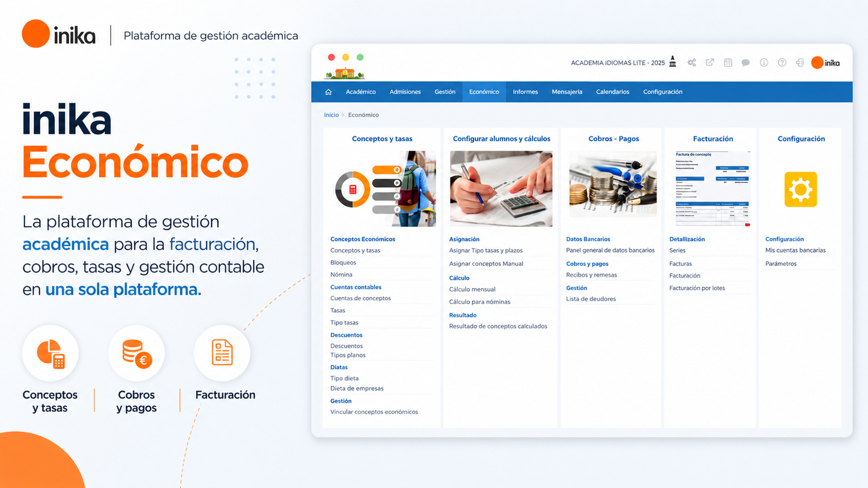Image resolution: width=868 pixels, height=488 pixels.
Task: Open Facturación por lotes link
Action: [697, 288]
